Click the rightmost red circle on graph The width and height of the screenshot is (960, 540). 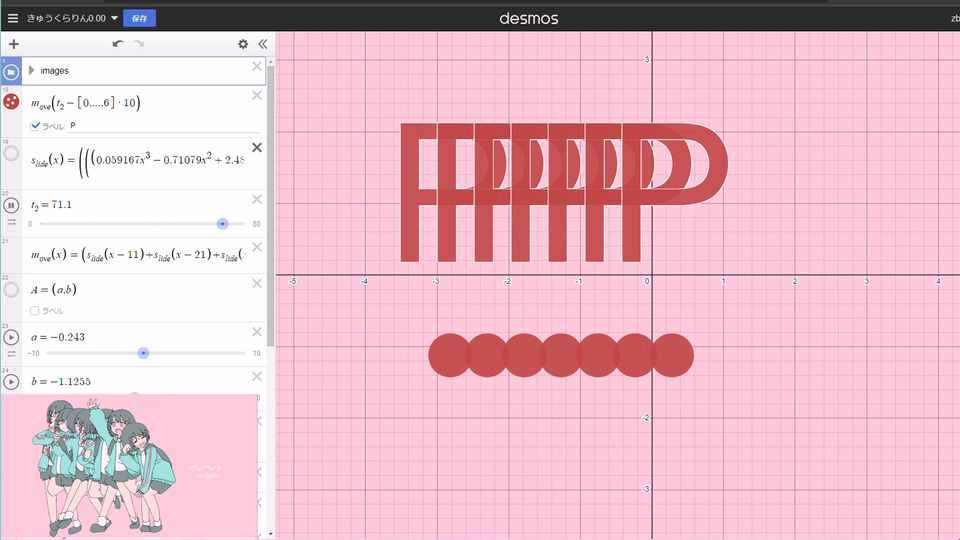pyautogui.click(x=672, y=355)
